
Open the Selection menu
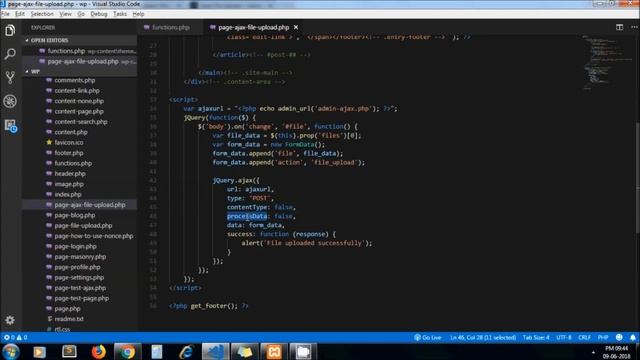point(42,14)
